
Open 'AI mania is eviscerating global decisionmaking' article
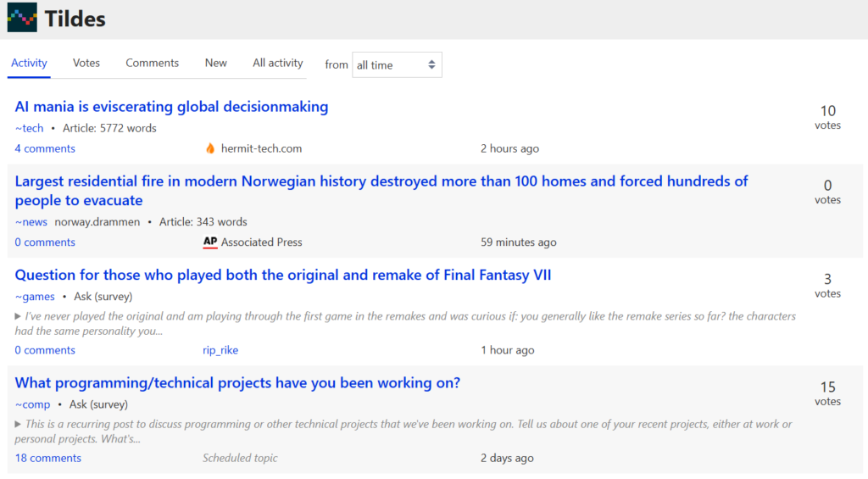(171, 106)
